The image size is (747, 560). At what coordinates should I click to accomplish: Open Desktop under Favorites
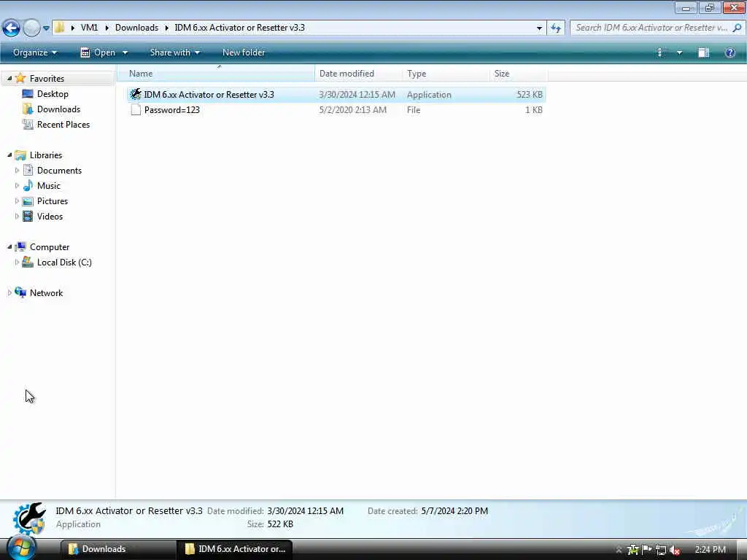pos(53,94)
